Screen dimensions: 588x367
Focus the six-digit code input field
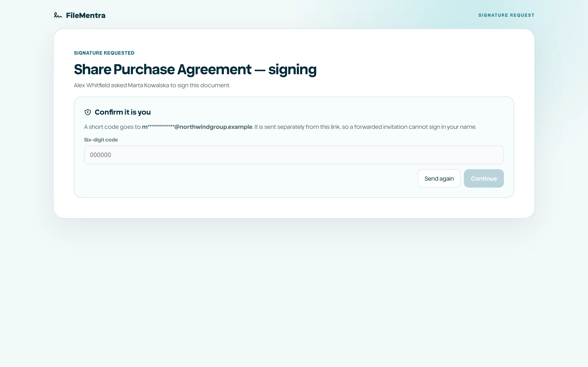(294, 155)
